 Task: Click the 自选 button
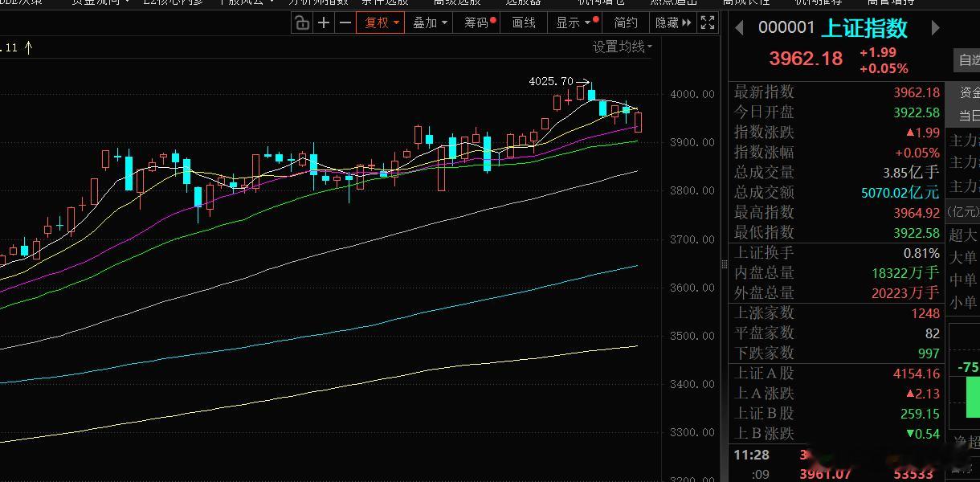click(x=968, y=59)
